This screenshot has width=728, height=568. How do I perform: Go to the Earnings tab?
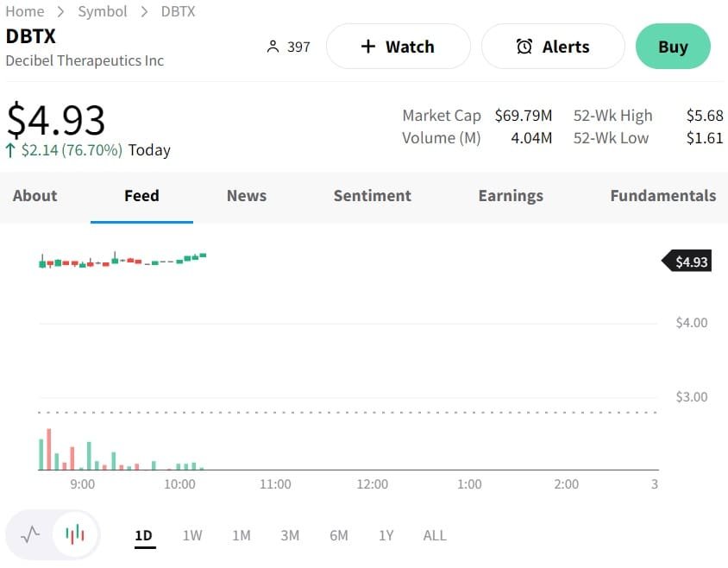tap(511, 196)
